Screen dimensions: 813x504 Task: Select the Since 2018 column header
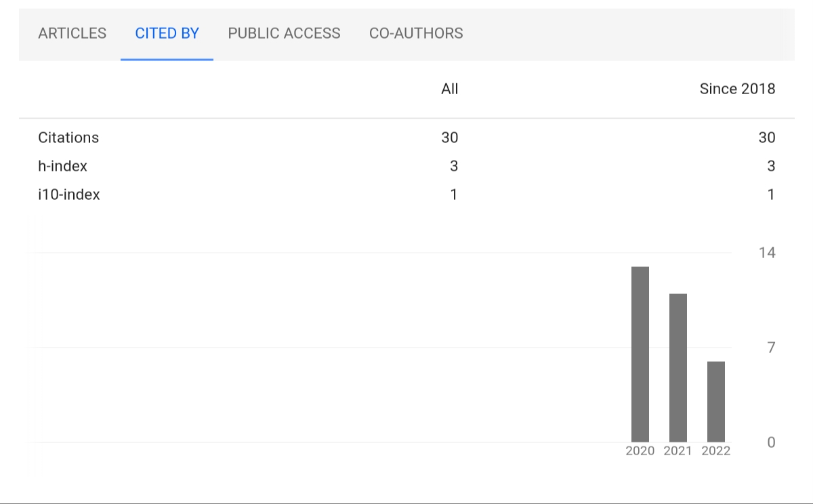(738, 89)
